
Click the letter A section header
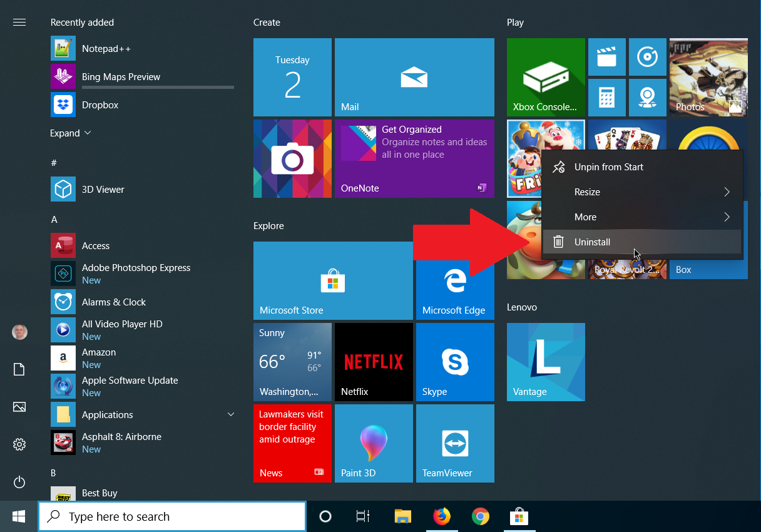[54, 220]
